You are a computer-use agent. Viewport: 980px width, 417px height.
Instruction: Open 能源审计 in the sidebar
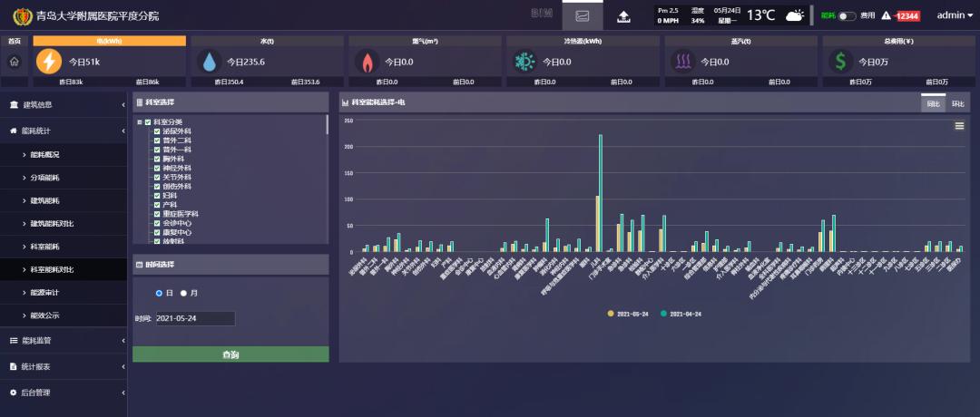click(x=44, y=293)
